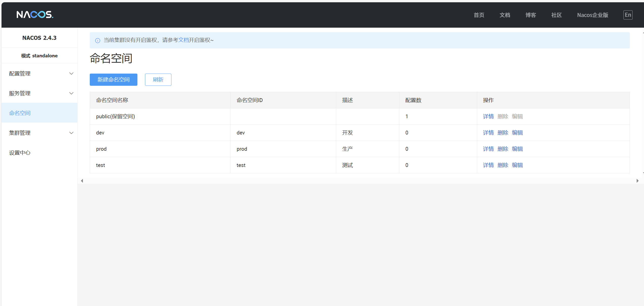Image resolution: width=644 pixels, height=306 pixels.
Task: Click the prod namespace ID cell
Action: coord(283,149)
